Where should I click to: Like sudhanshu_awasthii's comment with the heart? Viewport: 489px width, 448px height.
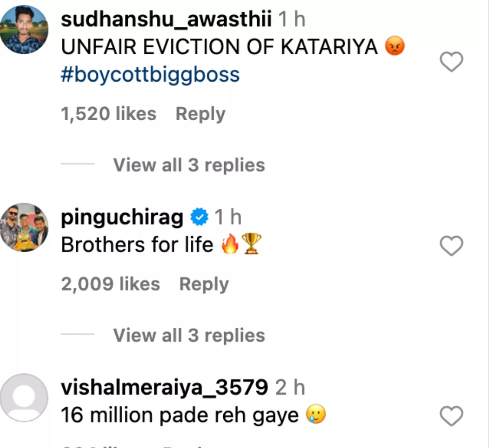coord(452,62)
